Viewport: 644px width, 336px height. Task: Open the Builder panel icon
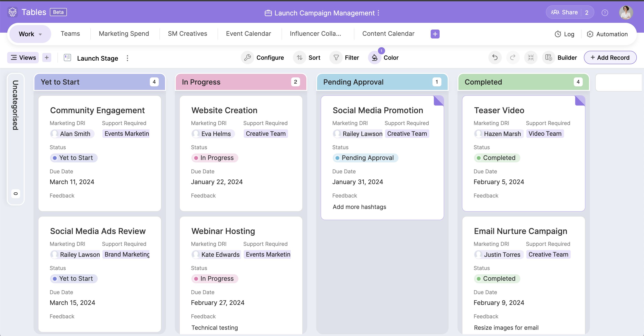pos(549,57)
